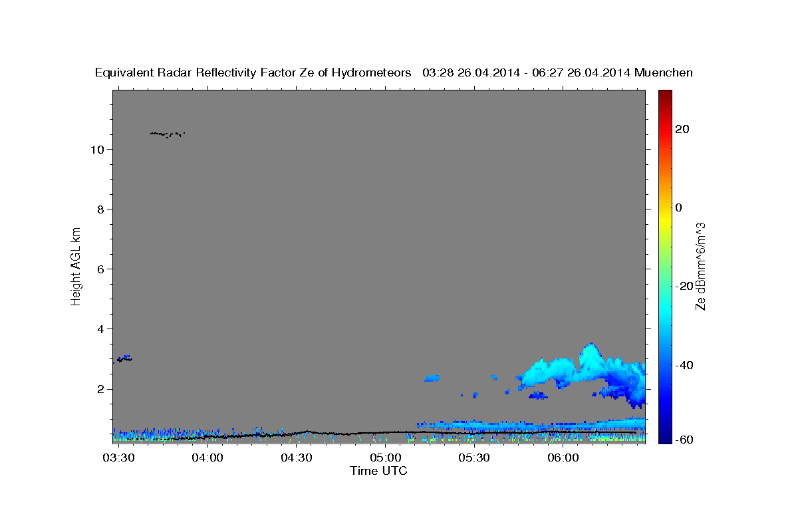Screen dimensions: 798x532
Task: Click the 05:30 time tick label
Action: tap(474, 458)
